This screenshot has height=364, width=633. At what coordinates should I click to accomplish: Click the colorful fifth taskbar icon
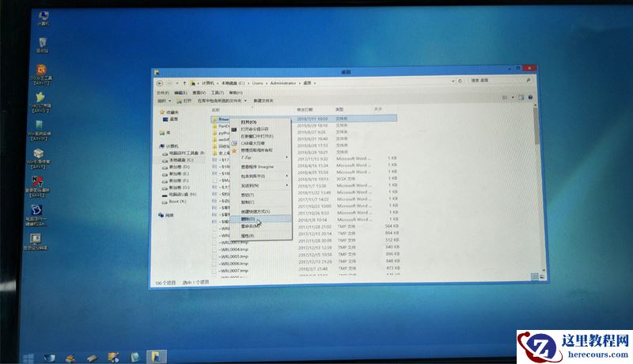coord(113,357)
